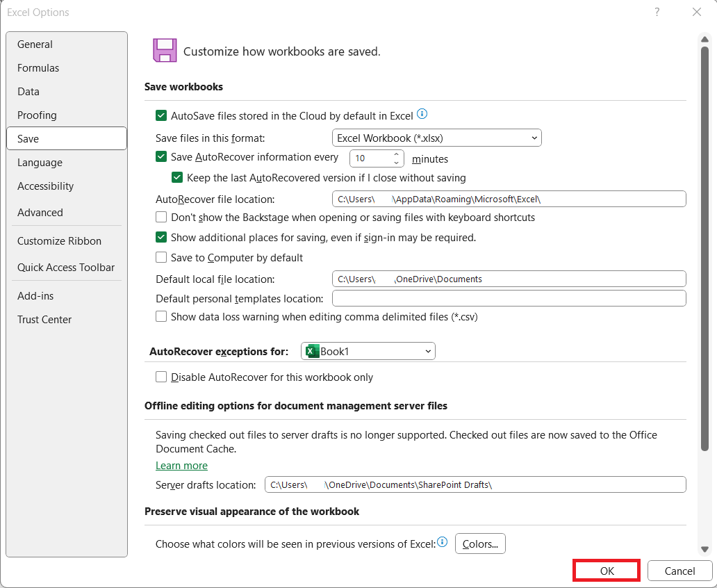717x588 pixels.
Task: Click the Server drafts location field
Action: coord(475,484)
